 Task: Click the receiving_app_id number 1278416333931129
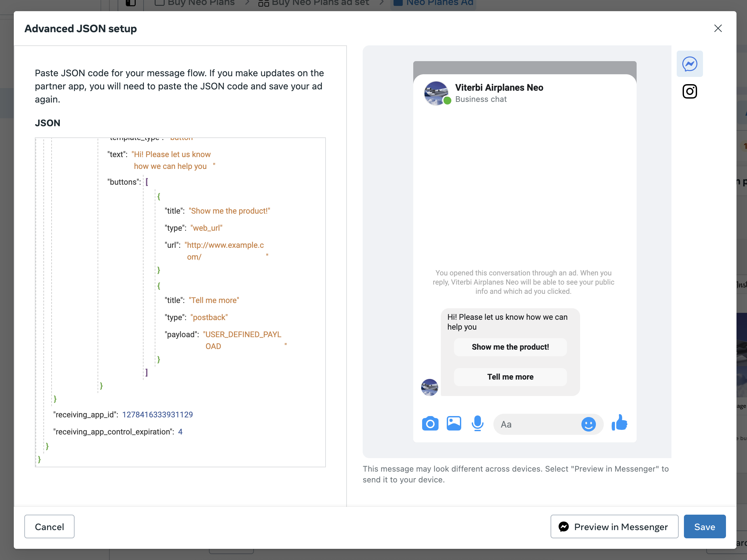click(x=157, y=415)
